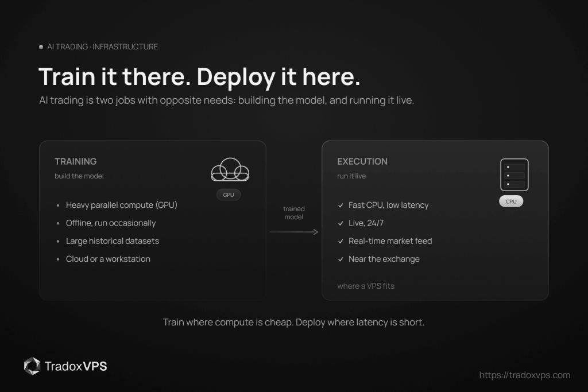Click the 'Real-time market feed' text
This screenshot has height=392, width=588.
click(390, 241)
